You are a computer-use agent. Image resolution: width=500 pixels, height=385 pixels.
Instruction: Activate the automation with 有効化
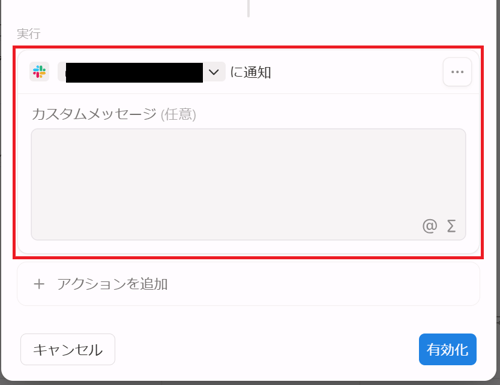pyautogui.click(x=447, y=349)
